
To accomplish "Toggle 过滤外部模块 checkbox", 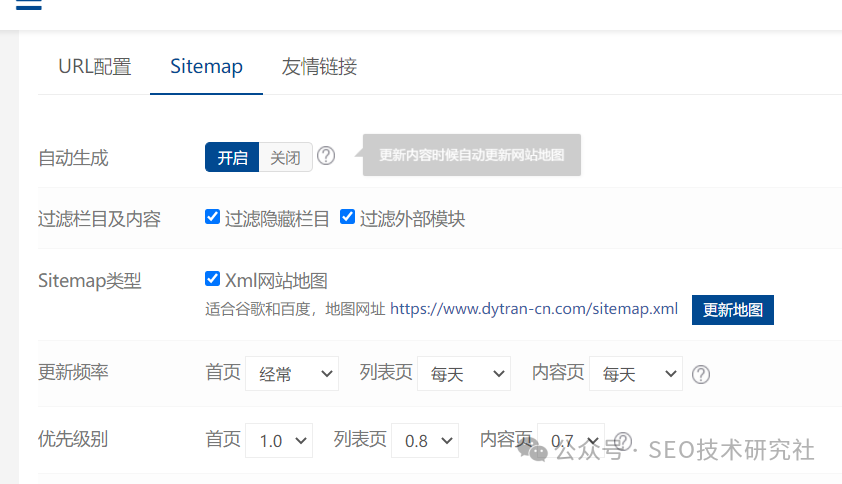I will (347, 217).
